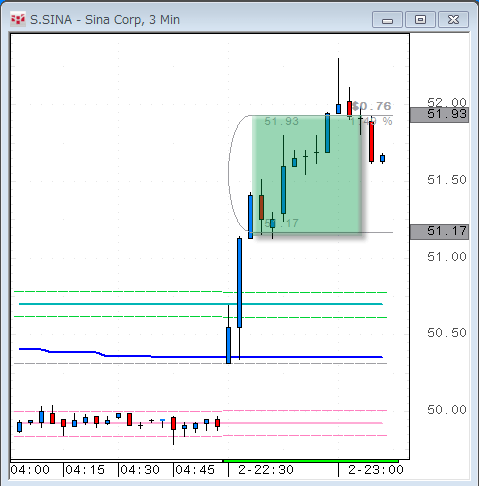
Task: Click the 52.00 price axis label
Action: (x=447, y=102)
